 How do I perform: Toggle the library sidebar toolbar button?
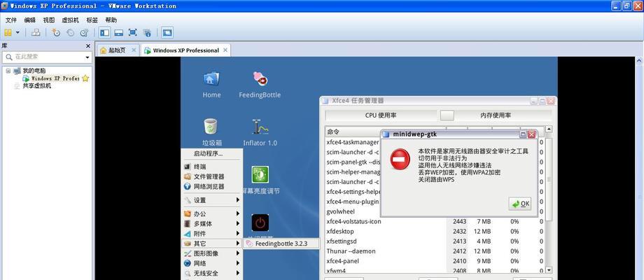[x=105, y=32]
